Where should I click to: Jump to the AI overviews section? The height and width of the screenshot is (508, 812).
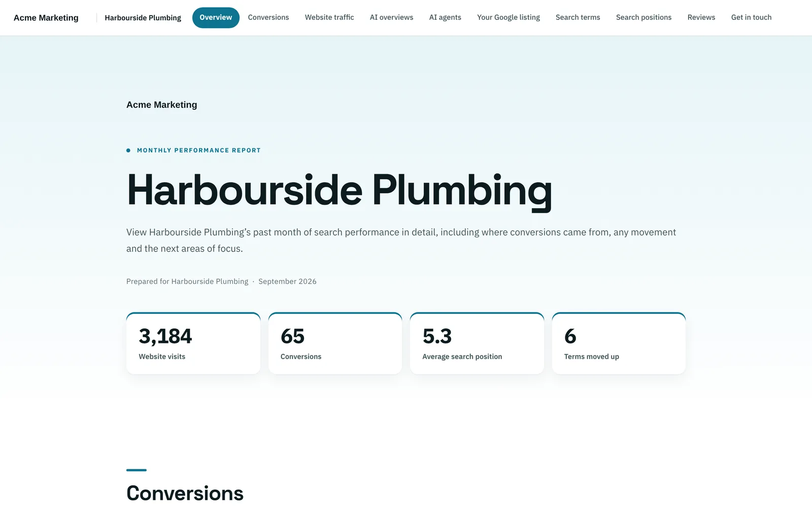coord(391,18)
